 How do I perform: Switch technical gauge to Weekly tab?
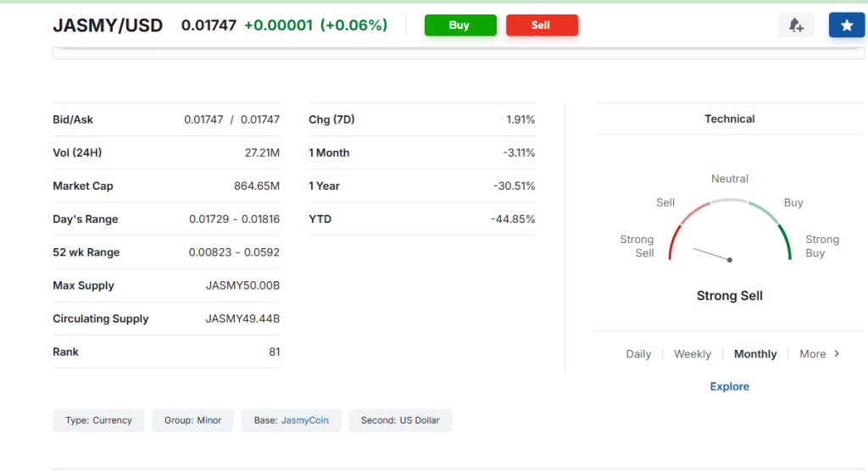[x=692, y=353]
